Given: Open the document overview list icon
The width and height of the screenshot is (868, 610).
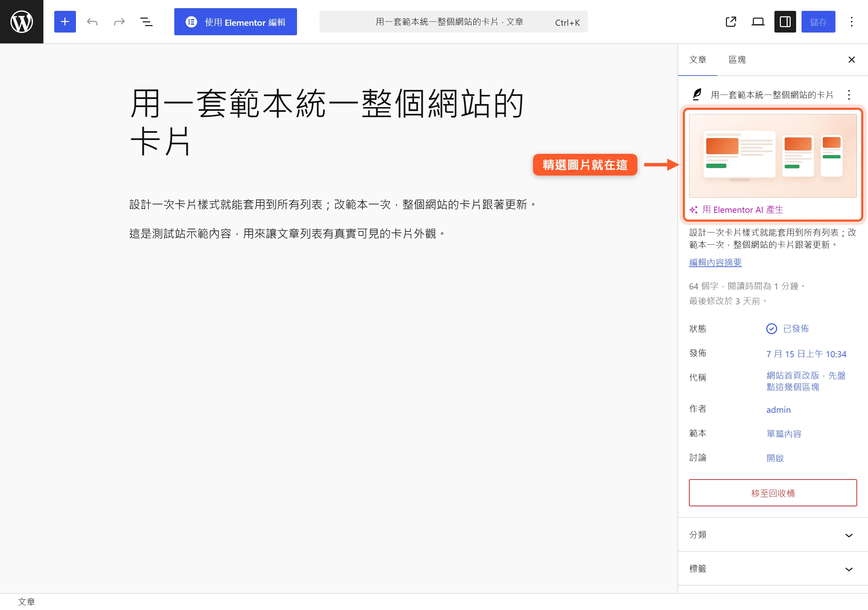Looking at the screenshot, I should click(x=147, y=22).
